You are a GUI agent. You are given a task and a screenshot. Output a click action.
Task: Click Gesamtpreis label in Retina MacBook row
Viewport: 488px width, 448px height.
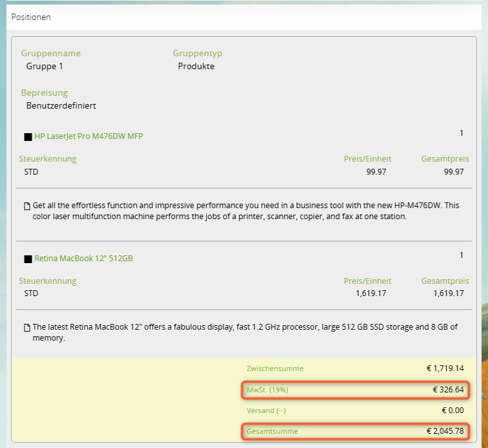pyautogui.click(x=445, y=281)
